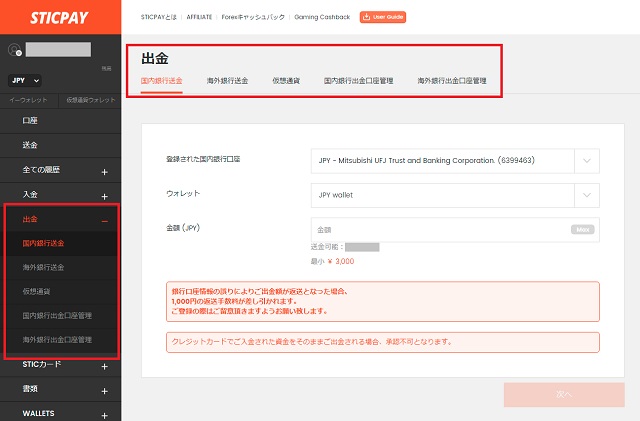The height and width of the screenshot is (421, 640).
Task: Expand the WALLETS section plus icon
Action: coord(105,414)
